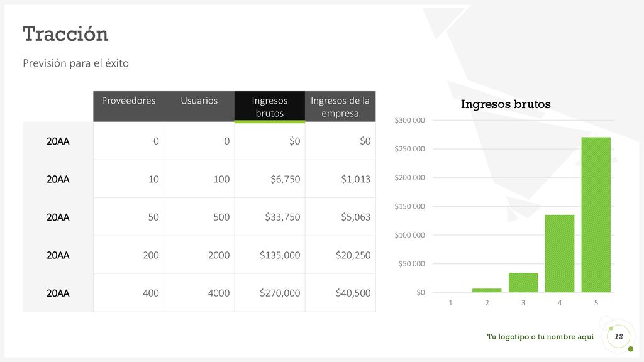Select the subtitle Previsión para el éxito
This screenshot has width=644, height=362.
[75, 63]
